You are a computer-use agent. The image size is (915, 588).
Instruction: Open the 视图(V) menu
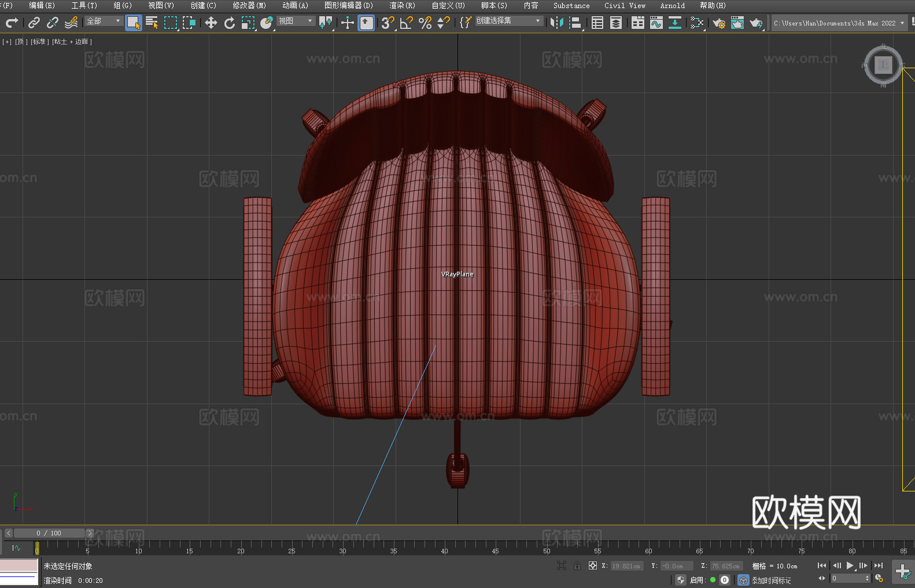click(161, 5)
